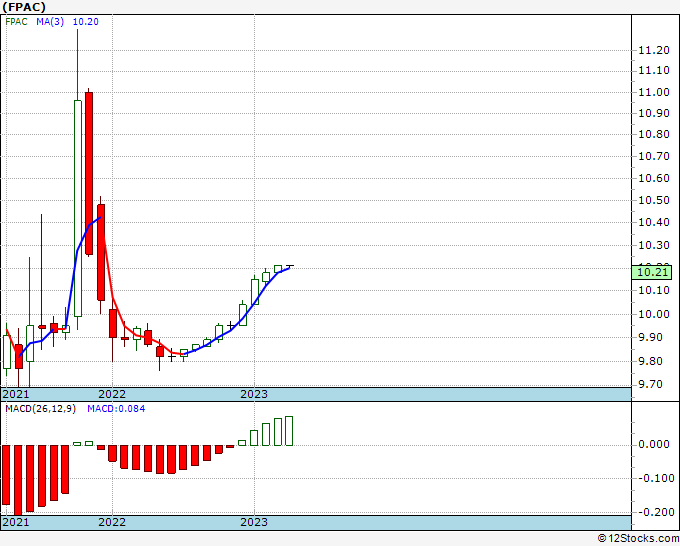Click the 2021 label on price chart axis
This screenshot has height=546, width=680.
point(16,394)
